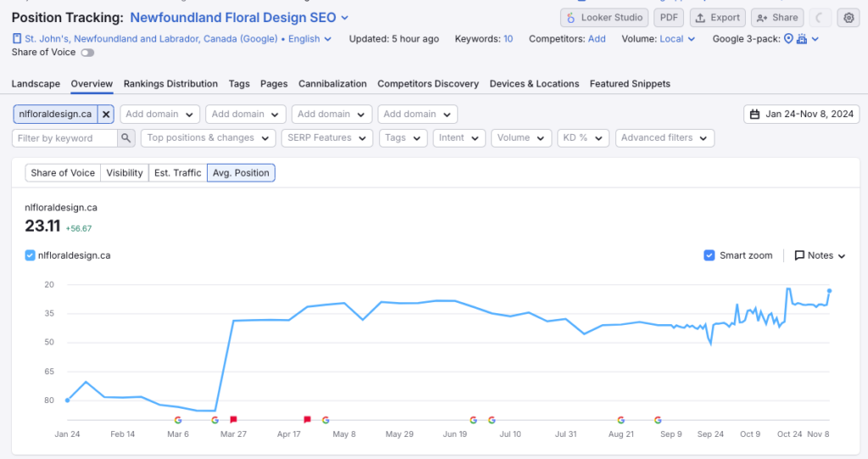Click the PDF button
The image size is (868, 459).
[x=669, y=18]
